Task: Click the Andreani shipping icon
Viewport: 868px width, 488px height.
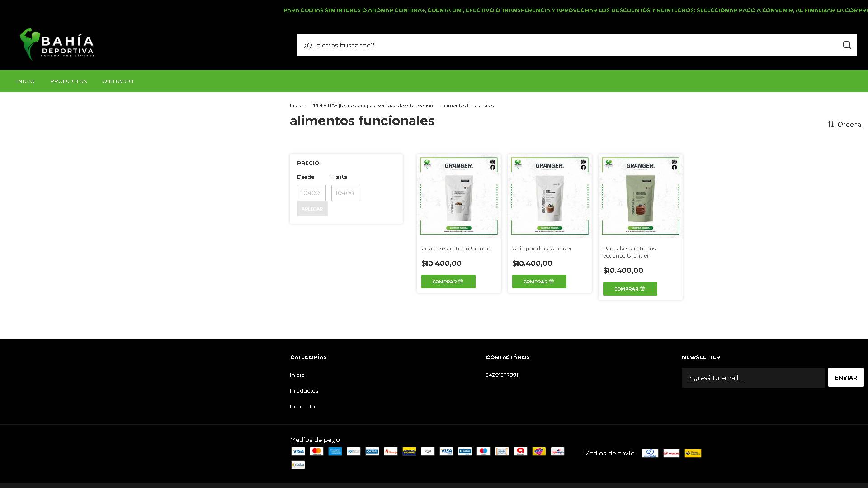Action: click(x=671, y=453)
